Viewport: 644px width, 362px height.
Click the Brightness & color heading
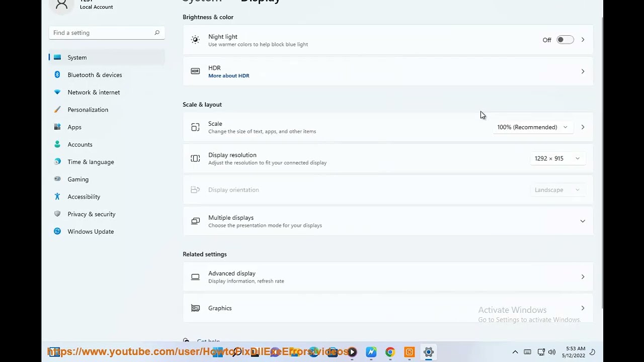pos(208,17)
